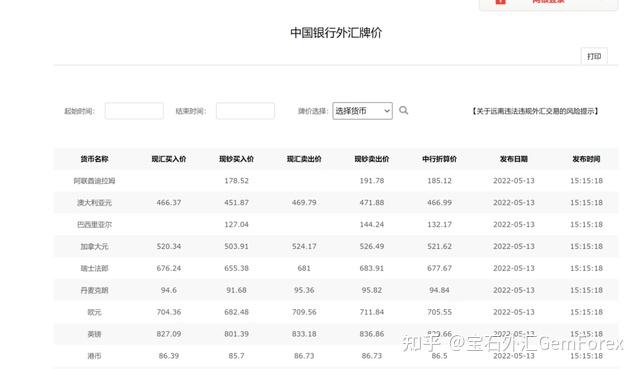Click the 现钞卖出价 column header
The height and width of the screenshot is (369, 640).
tap(372, 159)
